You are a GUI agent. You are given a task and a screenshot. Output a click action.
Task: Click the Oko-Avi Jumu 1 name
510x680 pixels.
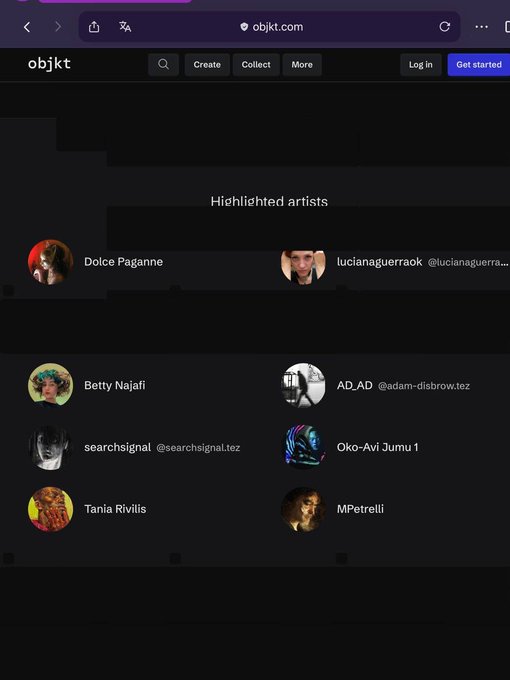(x=378, y=447)
